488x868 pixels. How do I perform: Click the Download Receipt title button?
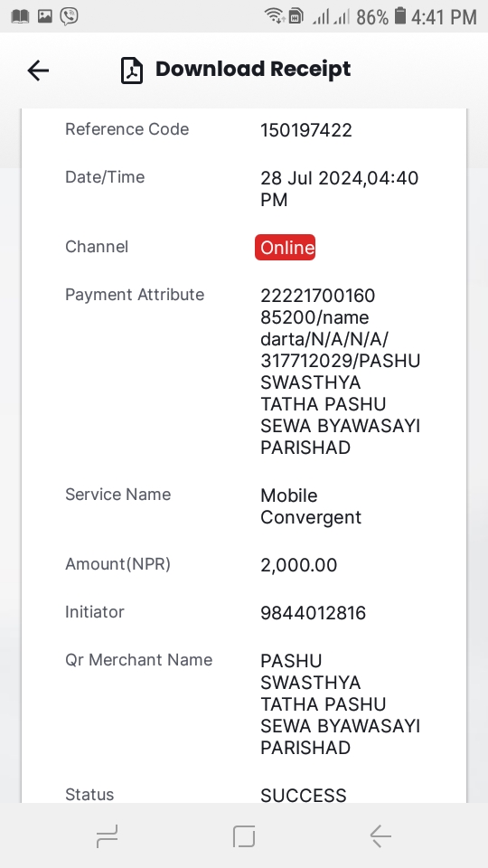(253, 70)
